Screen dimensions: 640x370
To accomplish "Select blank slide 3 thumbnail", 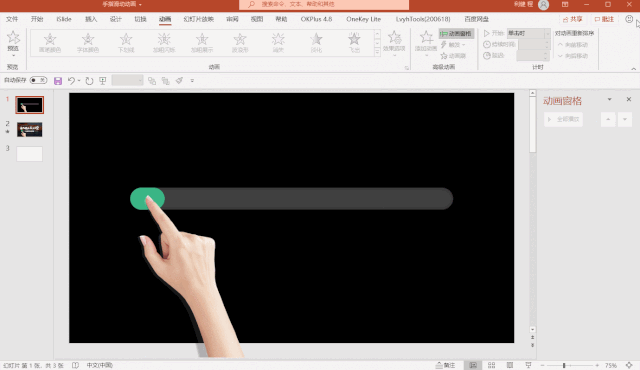I will coord(29,154).
